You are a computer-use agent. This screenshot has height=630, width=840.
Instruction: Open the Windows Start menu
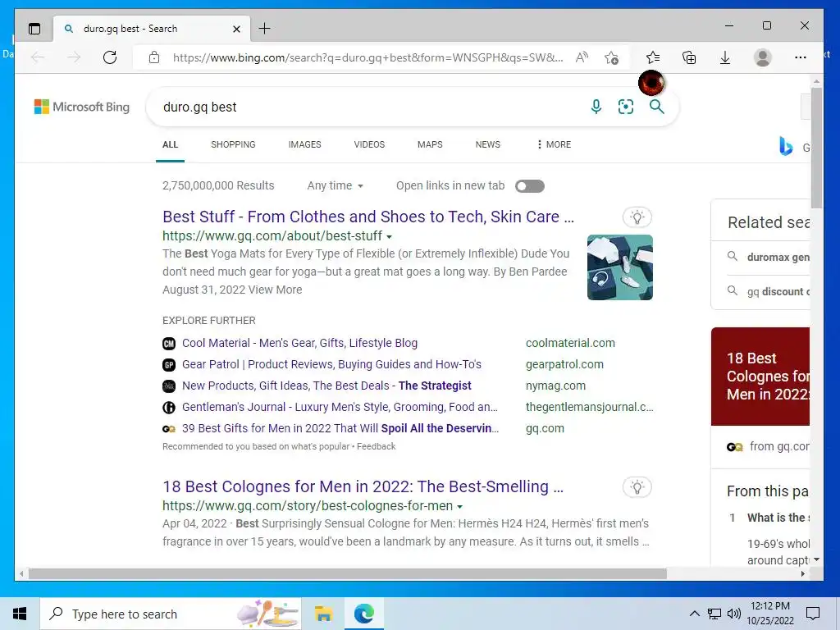tap(20, 614)
